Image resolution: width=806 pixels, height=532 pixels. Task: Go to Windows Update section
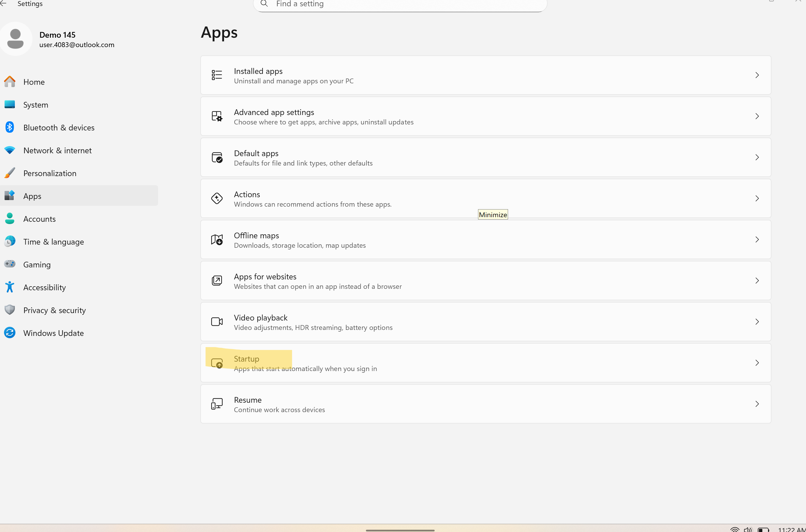[x=53, y=333]
